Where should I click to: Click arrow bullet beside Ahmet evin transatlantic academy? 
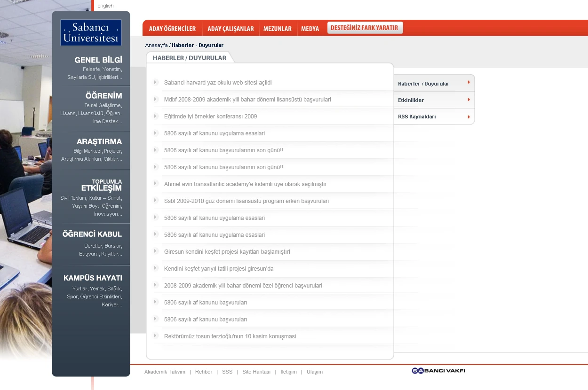click(x=156, y=184)
